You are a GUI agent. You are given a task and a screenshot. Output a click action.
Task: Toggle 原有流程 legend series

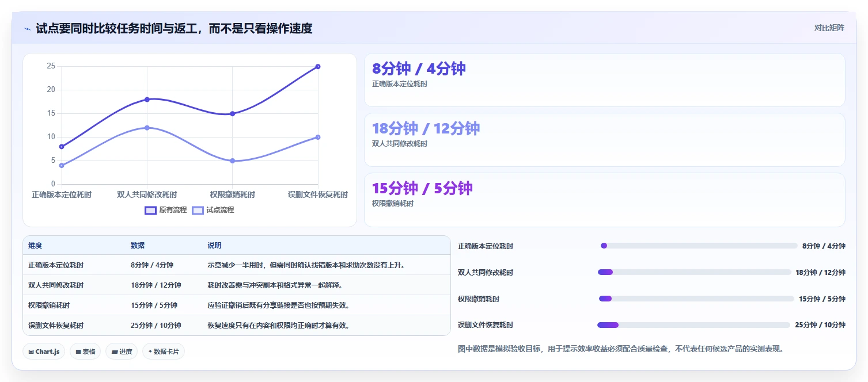pyautogui.click(x=166, y=210)
